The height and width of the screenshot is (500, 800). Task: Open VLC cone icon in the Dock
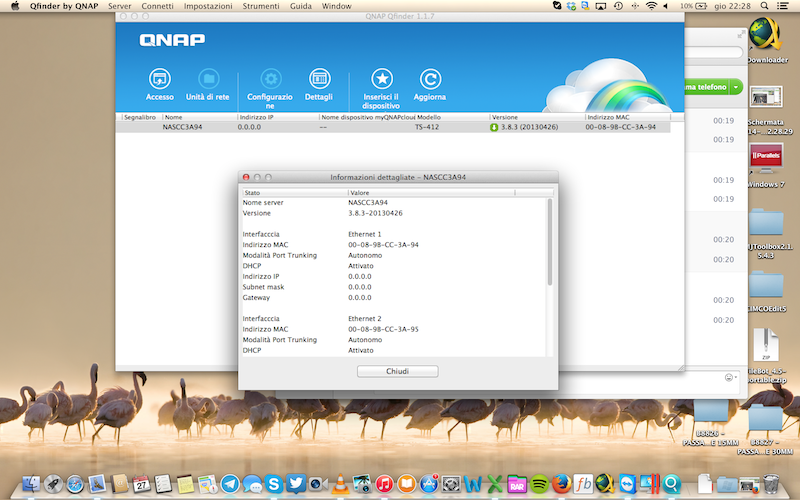click(339, 484)
